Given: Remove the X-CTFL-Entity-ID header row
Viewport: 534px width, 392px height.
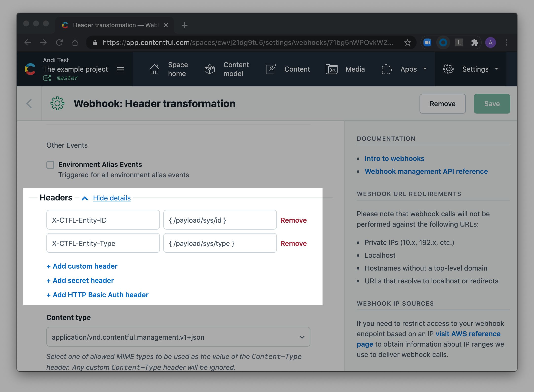Looking at the screenshot, I should [x=293, y=220].
